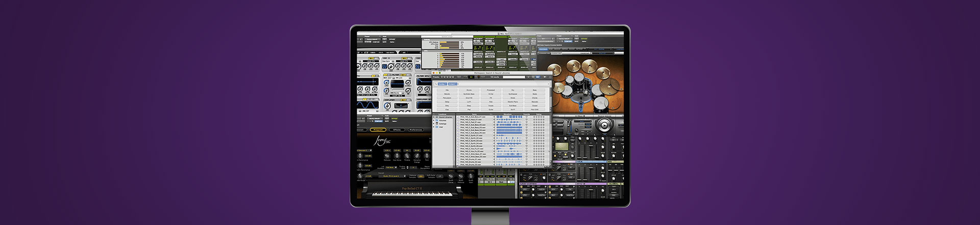980x225 pixels.
Task: Click the Waveform column header
Action: coord(507,114)
